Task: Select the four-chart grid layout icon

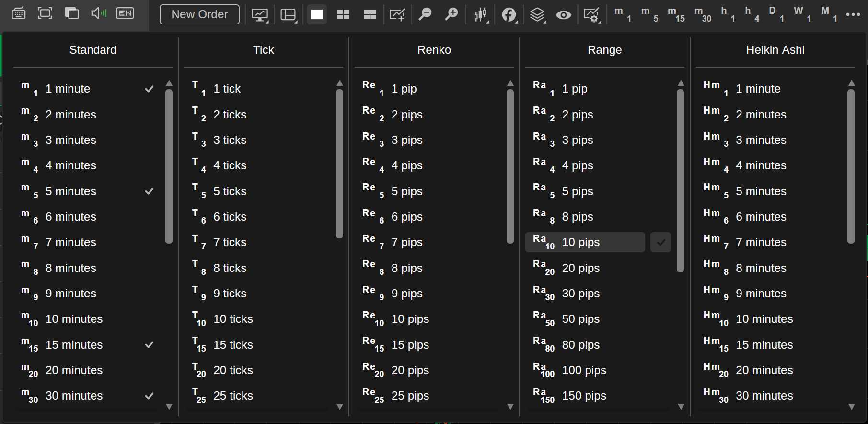Action: [343, 14]
